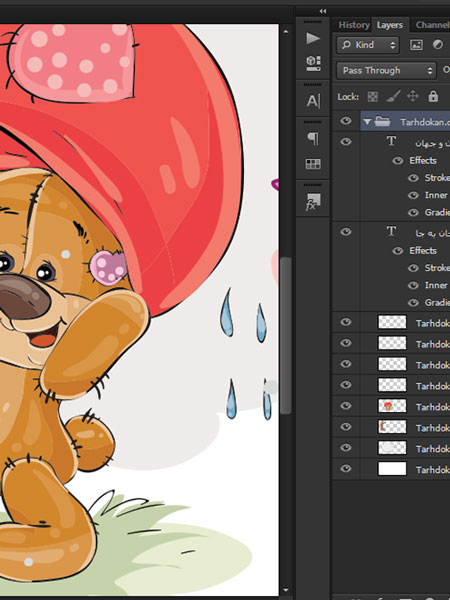Toggle Effects visibility under 'و جهان' layer
Image resolution: width=450 pixels, height=600 pixels.
(398, 161)
